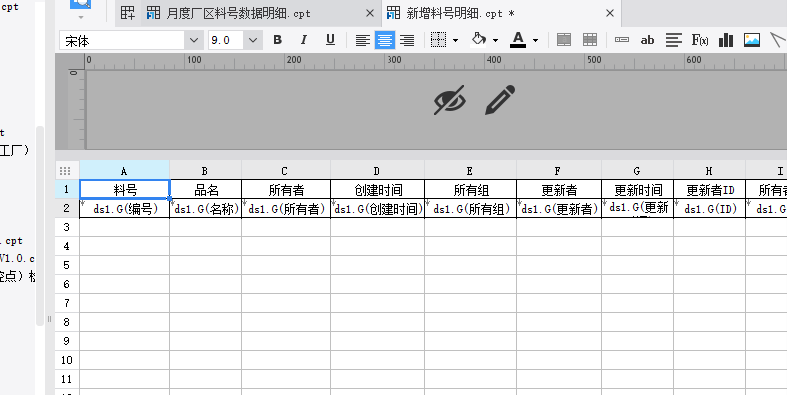Insert rich text element
Image resolution: width=787 pixels, height=395 pixels.
point(674,40)
